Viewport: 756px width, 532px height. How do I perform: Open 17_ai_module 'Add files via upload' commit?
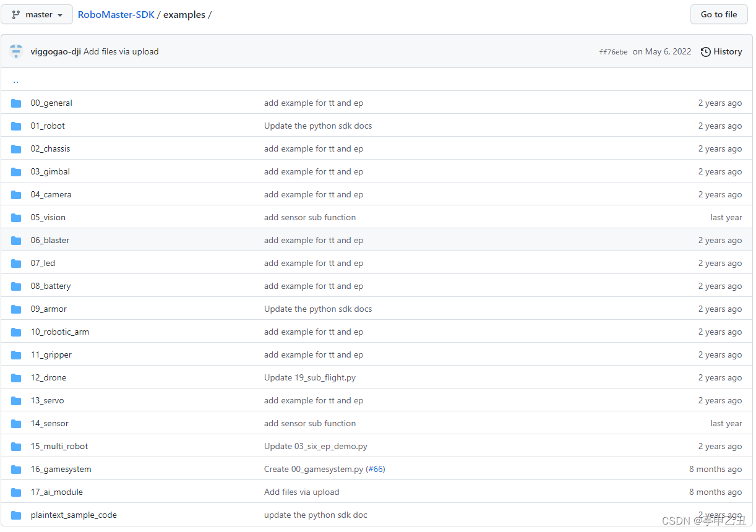(x=302, y=492)
